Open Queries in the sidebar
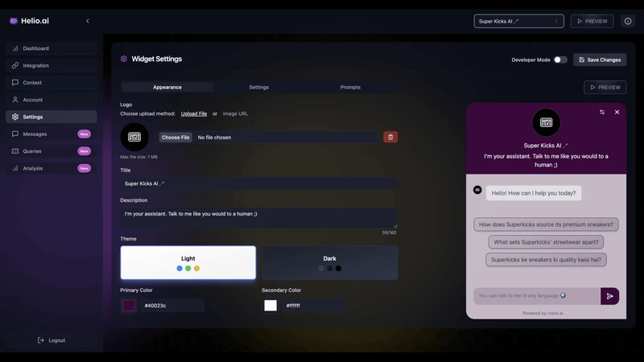Viewport: 644px width, 362px height. 52,151
